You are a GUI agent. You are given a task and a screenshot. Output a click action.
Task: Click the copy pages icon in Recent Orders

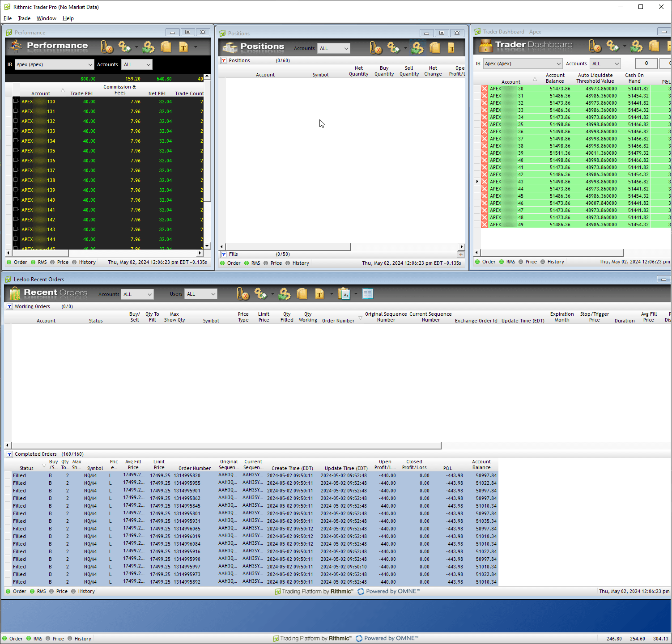pyautogui.click(x=302, y=294)
